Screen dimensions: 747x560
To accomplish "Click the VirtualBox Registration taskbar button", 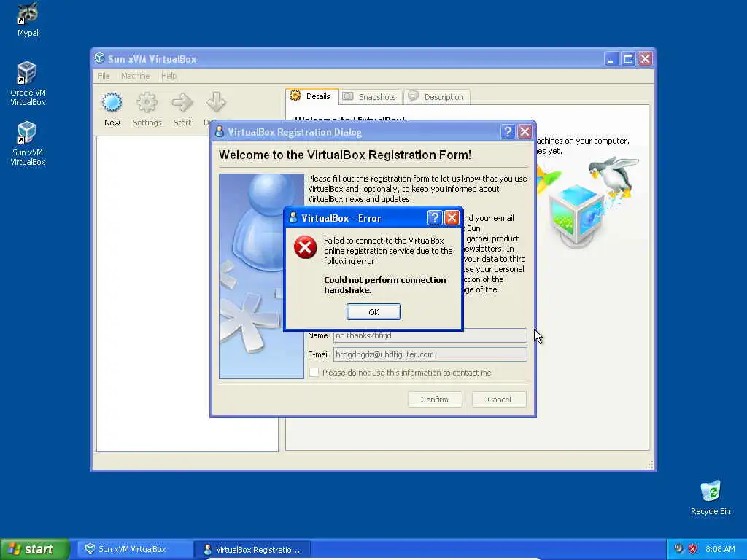I will [252, 550].
